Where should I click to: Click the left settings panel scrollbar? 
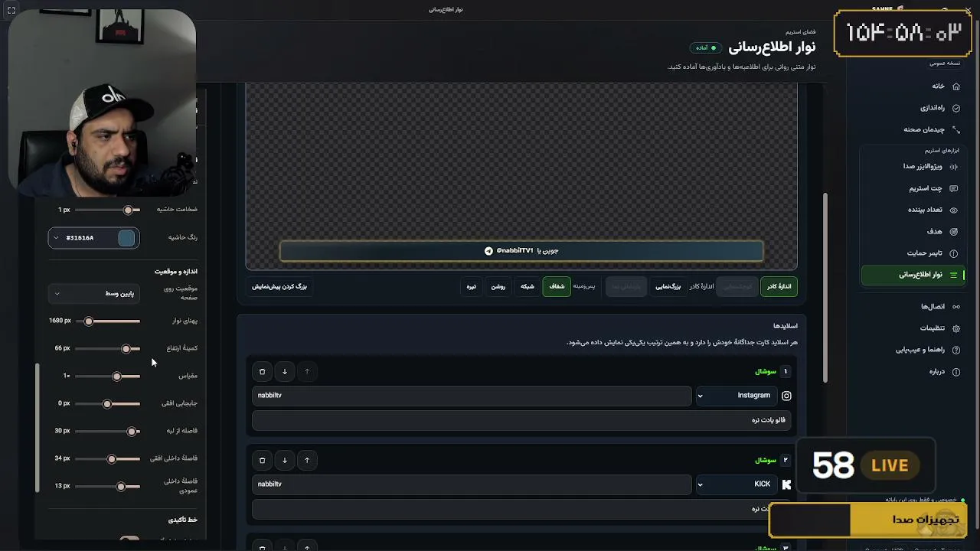37,428
